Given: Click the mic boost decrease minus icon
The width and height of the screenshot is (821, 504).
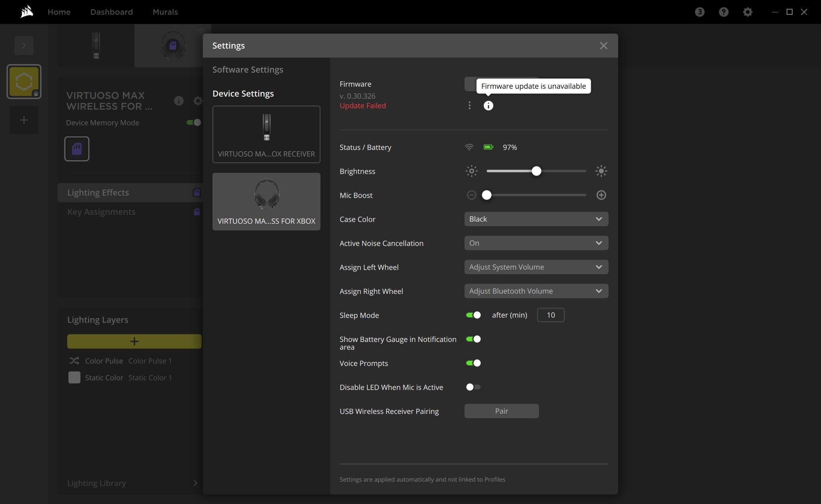Looking at the screenshot, I should click(471, 195).
